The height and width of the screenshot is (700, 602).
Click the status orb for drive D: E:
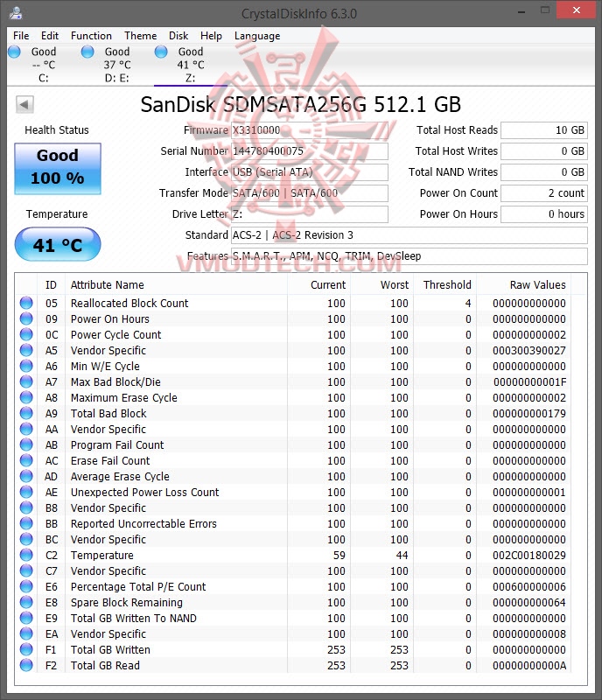87,52
